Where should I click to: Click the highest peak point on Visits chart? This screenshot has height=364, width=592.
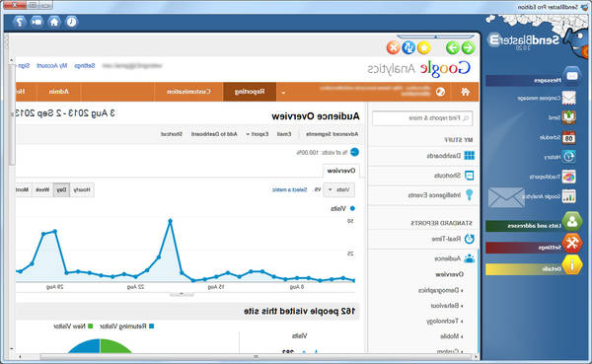pos(171,221)
